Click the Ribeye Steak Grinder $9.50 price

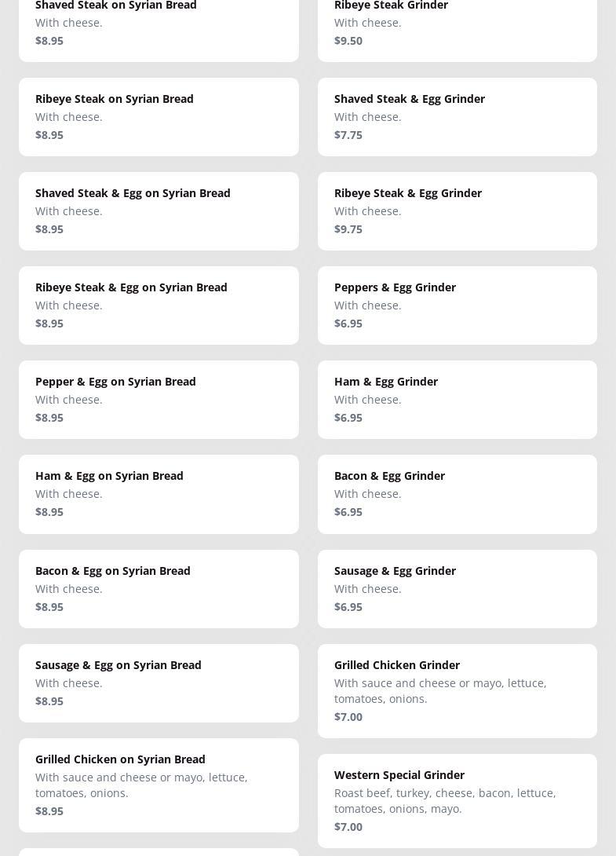348,41
